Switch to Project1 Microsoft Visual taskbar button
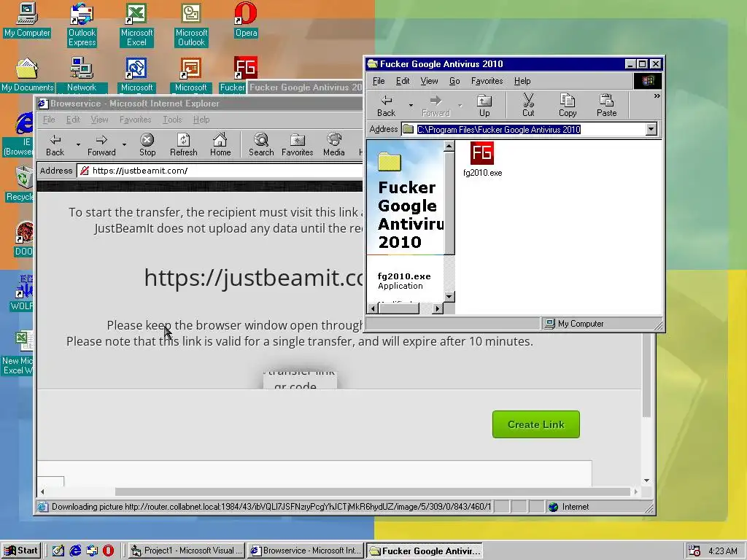Screen dimensions: 747x560 click(187, 551)
